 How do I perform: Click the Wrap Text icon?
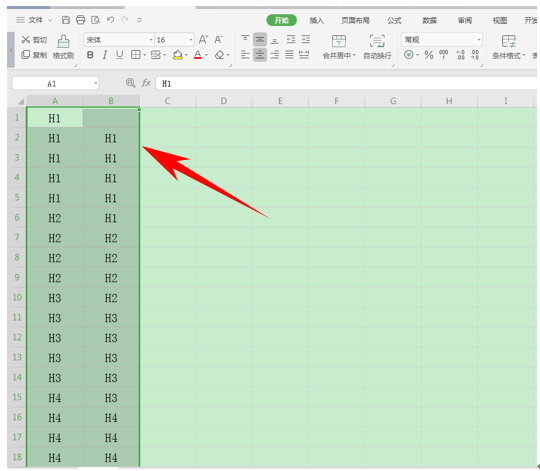pos(377,41)
